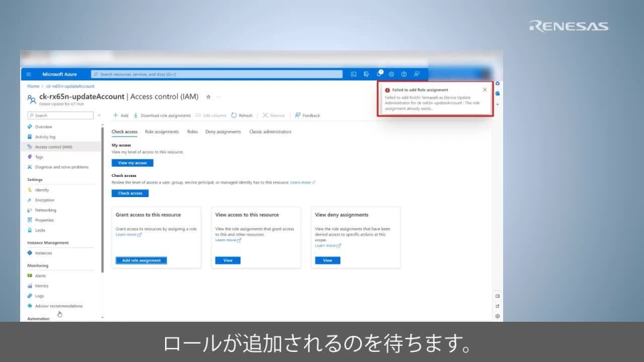Collapse the left navigation pane

(x=99, y=115)
